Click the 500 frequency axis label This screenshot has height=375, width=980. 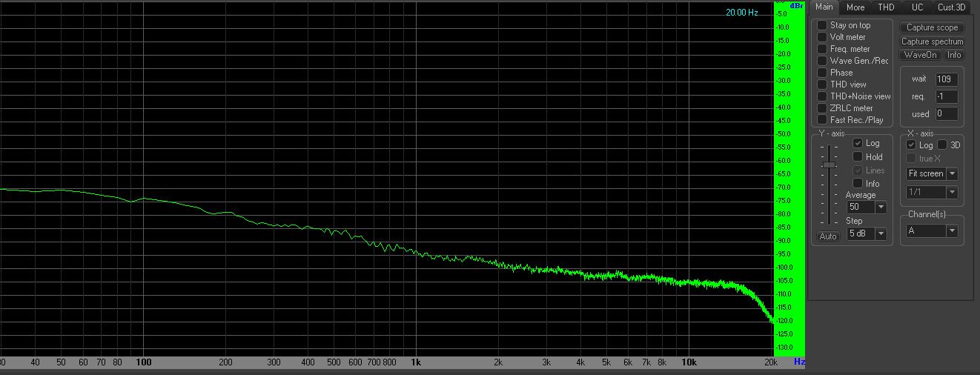click(x=334, y=362)
